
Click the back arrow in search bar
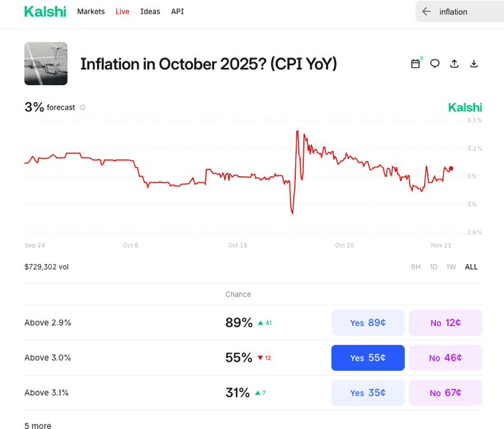[426, 11]
